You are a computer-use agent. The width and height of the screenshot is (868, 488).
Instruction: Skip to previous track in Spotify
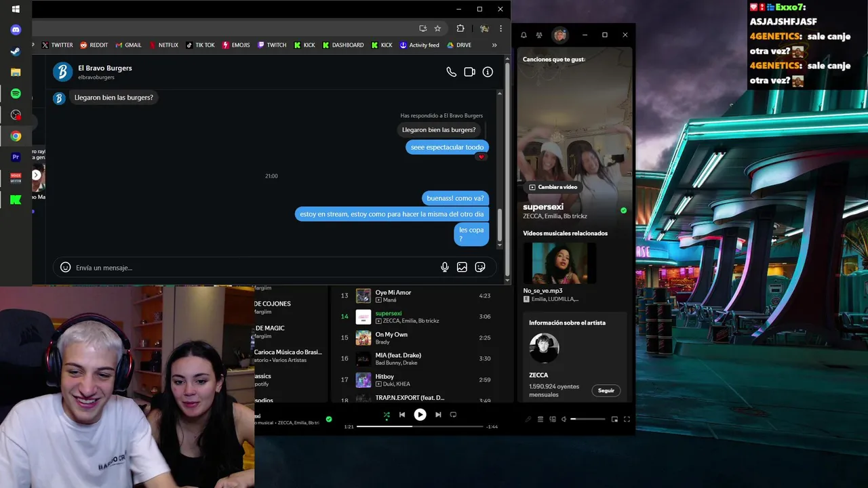(x=402, y=415)
